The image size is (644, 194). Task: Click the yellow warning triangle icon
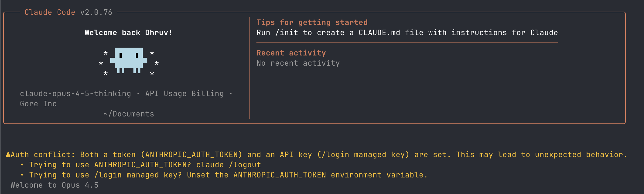[8, 155]
